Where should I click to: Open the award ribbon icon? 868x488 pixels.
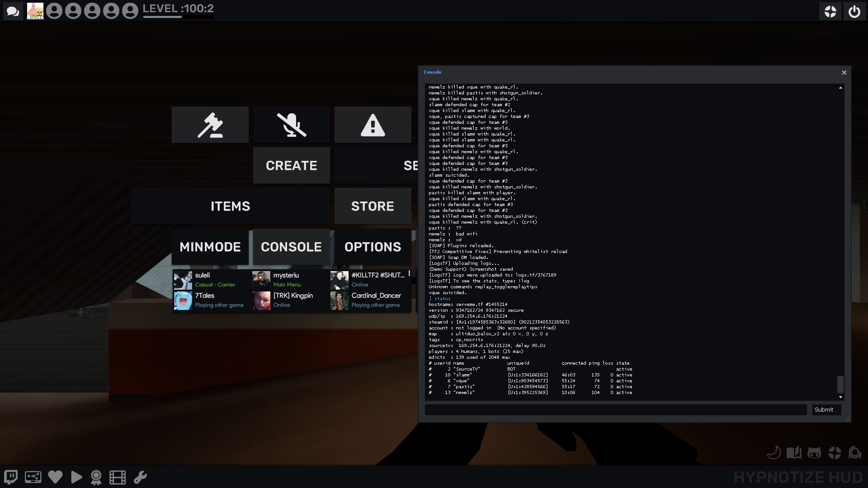(x=96, y=477)
